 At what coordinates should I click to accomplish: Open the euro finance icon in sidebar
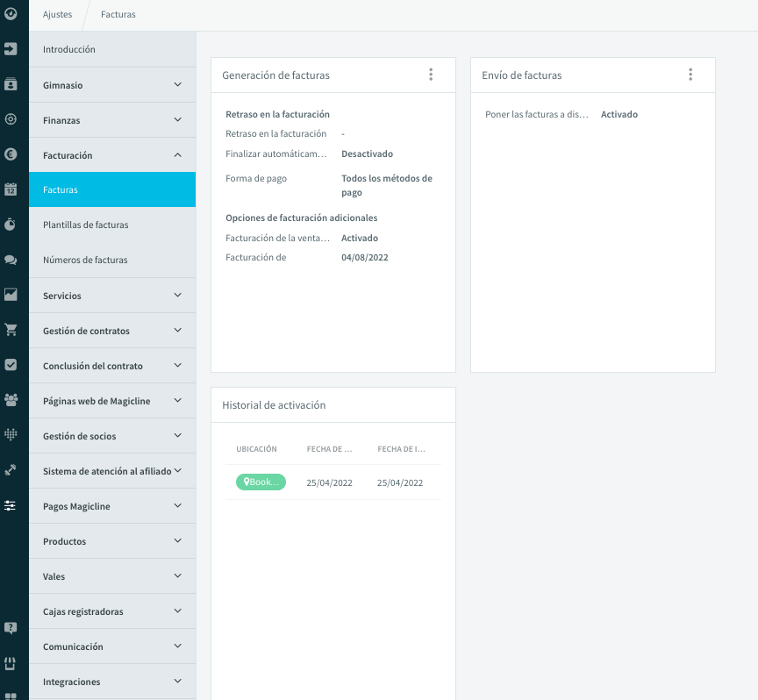(x=11, y=154)
